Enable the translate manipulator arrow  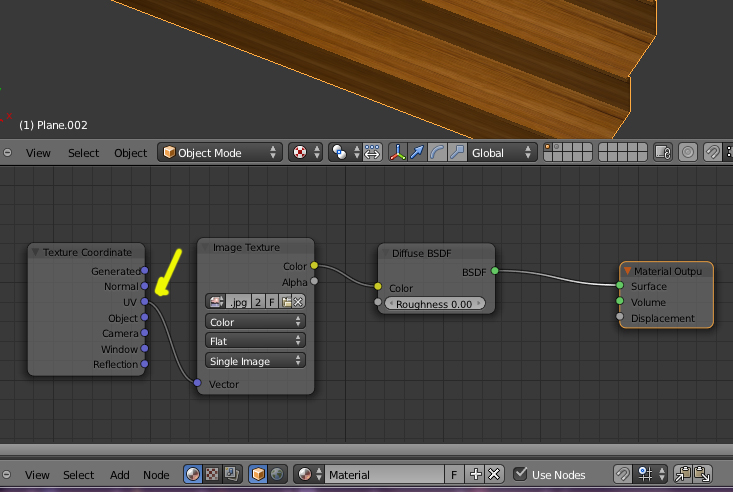pyautogui.click(x=417, y=152)
